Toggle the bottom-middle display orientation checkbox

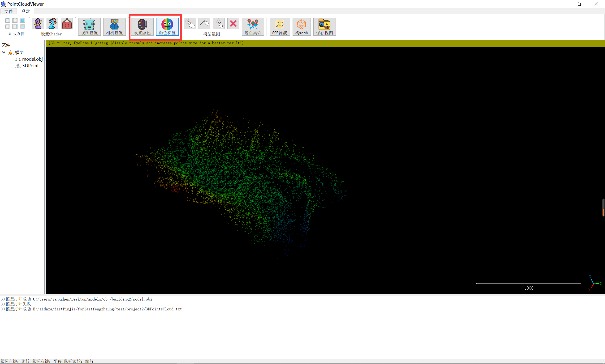point(15,26)
